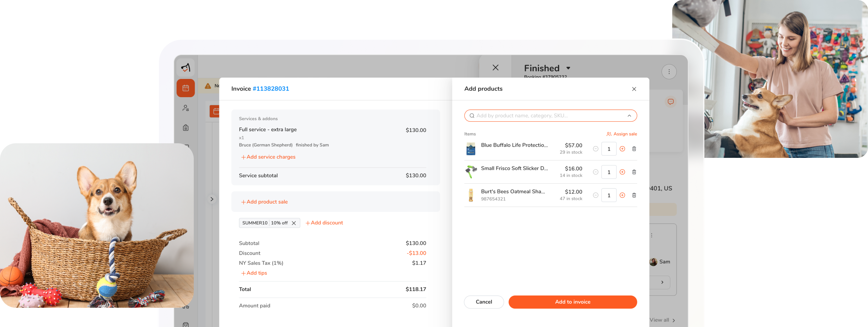Decrease Small Frisco Slicker quantity
This screenshot has height=327, width=868.
(x=595, y=172)
